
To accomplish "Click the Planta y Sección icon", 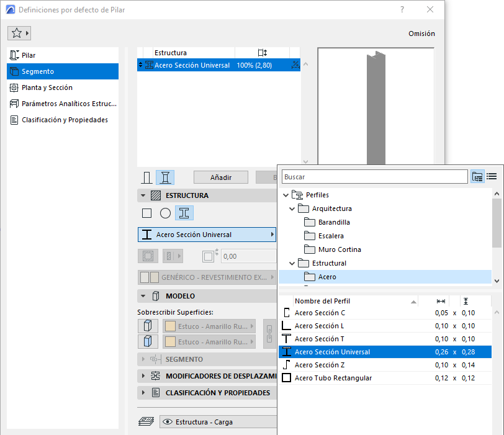I will coord(14,87).
